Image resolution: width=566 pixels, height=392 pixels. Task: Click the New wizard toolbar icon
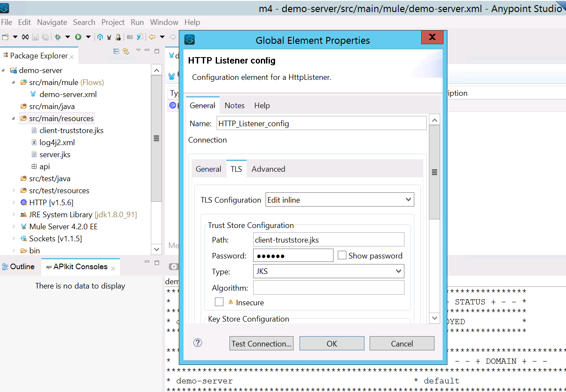[x=6, y=37]
